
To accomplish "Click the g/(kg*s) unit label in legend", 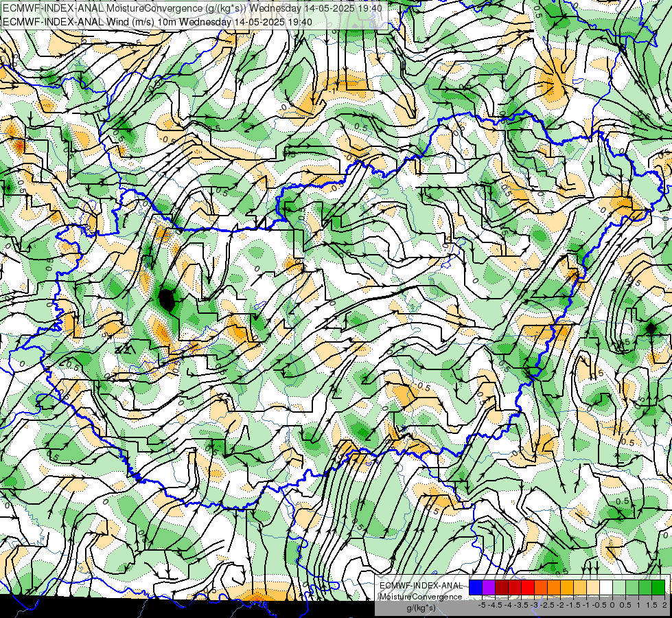I will 421,608.
